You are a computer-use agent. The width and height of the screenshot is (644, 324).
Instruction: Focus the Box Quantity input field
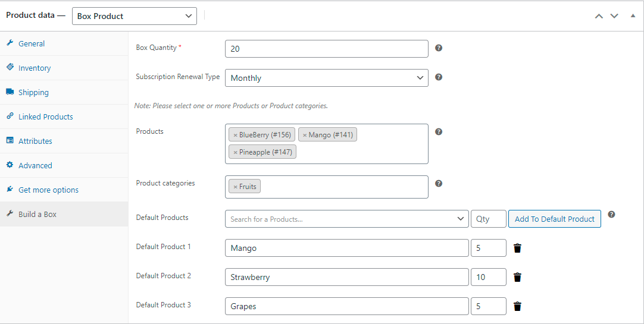[x=327, y=49]
